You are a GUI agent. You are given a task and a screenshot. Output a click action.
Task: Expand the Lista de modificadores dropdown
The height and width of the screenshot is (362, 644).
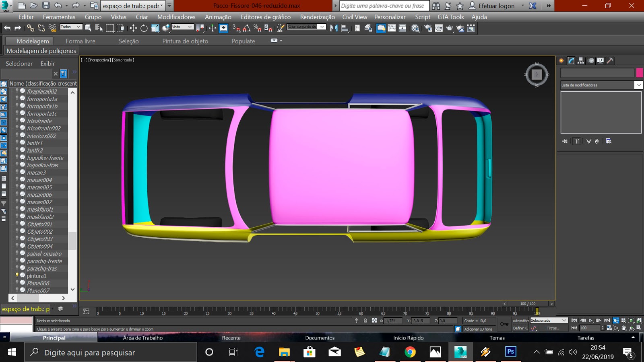tap(638, 85)
